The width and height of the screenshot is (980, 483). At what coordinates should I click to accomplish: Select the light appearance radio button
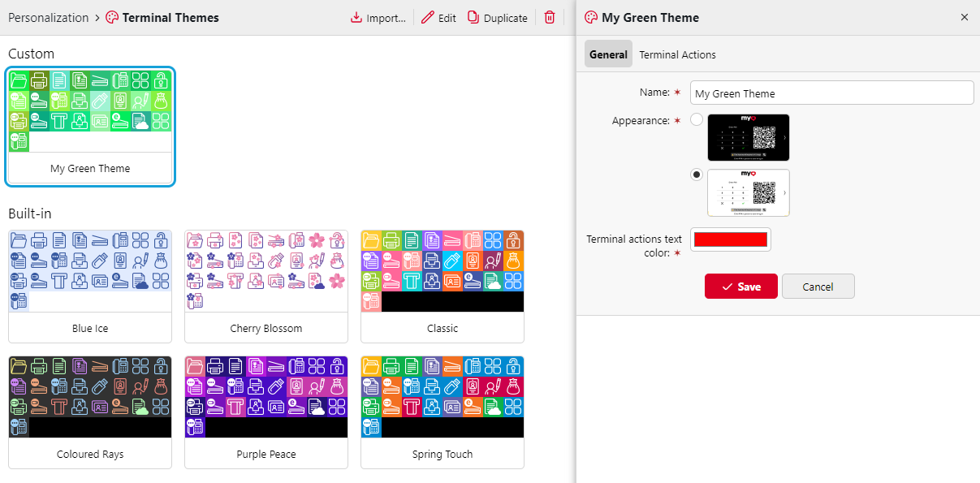pyautogui.click(x=697, y=175)
